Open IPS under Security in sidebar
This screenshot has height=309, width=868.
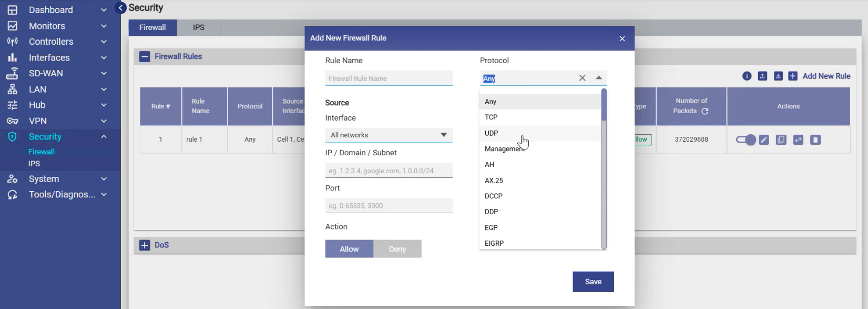tap(34, 164)
